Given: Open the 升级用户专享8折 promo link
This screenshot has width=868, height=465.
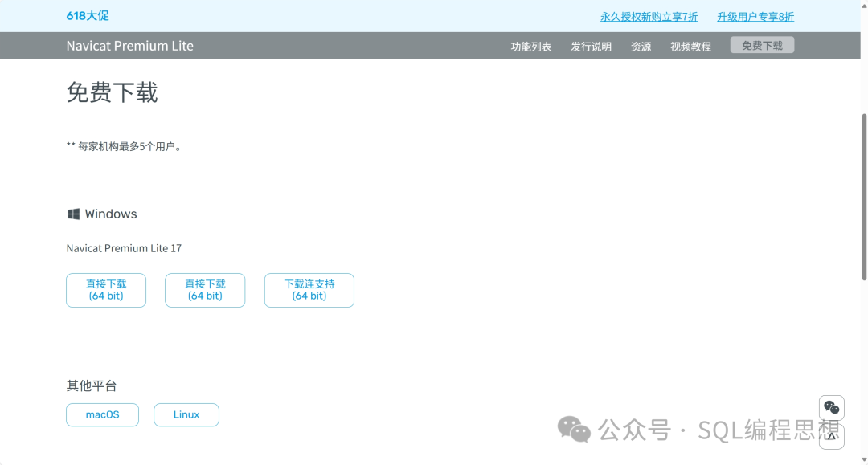Looking at the screenshot, I should pyautogui.click(x=755, y=17).
